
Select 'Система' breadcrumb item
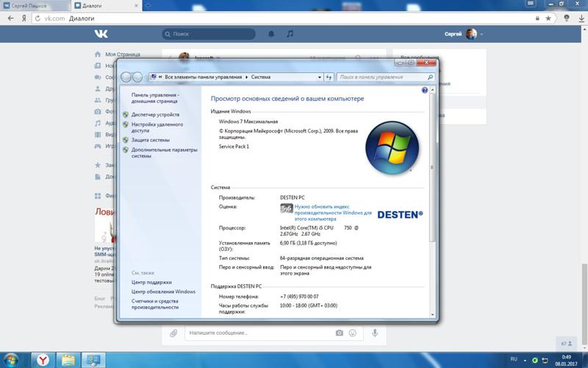pos(261,77)
